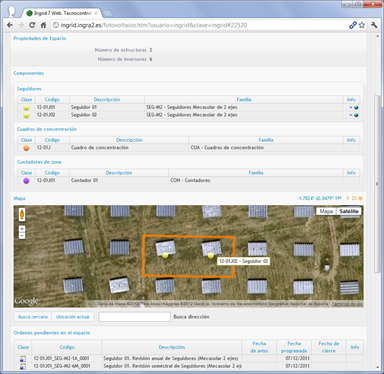
Task: Switch map view to Mapa
Action: [x=326, y=211]
